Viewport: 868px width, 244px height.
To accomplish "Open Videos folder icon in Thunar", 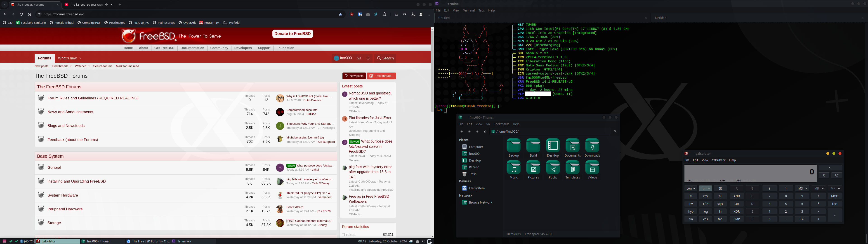I will (x=592, y=167).
